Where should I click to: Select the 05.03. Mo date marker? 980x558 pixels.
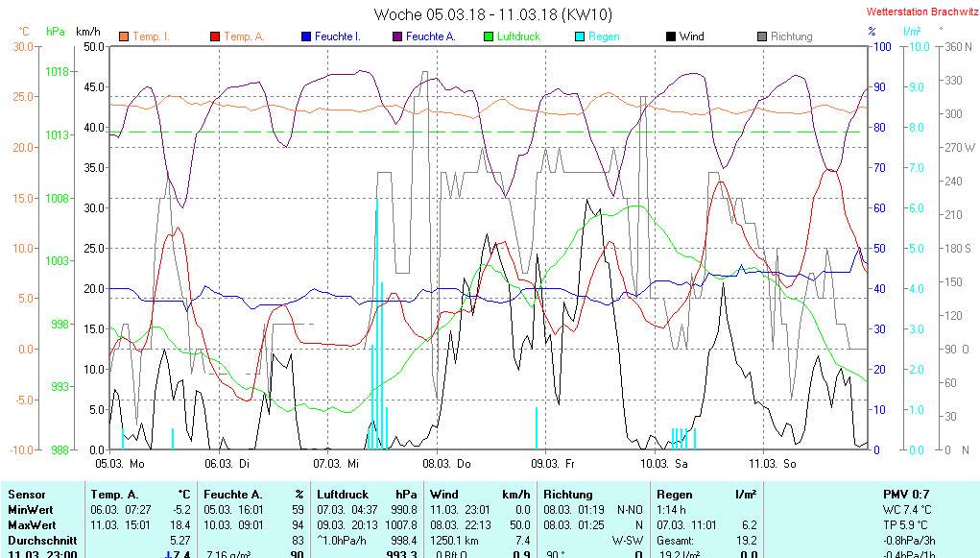[x=121, y=463]
